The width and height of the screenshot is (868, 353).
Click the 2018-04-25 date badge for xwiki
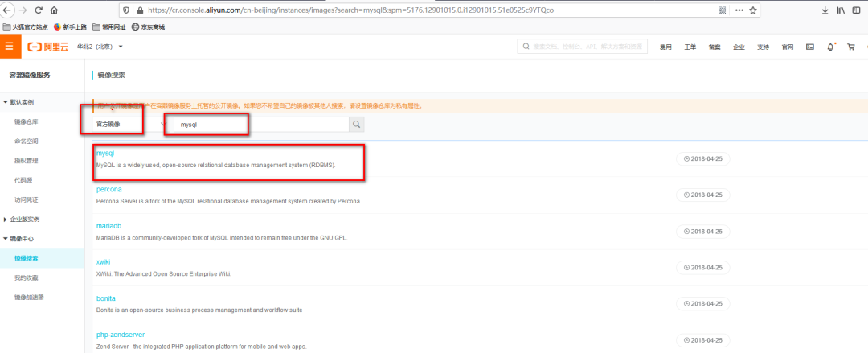click(703, 268)
